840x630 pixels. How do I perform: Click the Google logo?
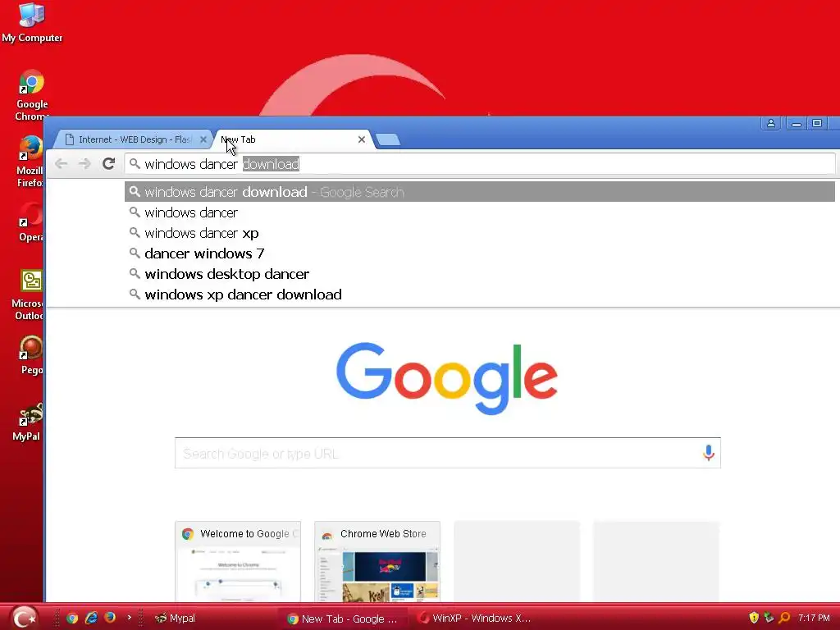tap(447, 378)
